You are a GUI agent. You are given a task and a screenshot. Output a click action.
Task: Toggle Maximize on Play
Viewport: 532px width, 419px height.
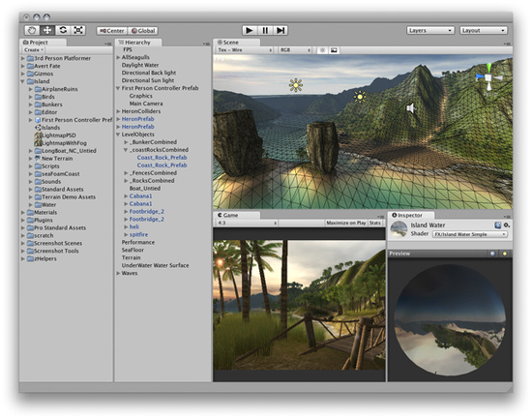pyautogui.click(x=345, y=224)
